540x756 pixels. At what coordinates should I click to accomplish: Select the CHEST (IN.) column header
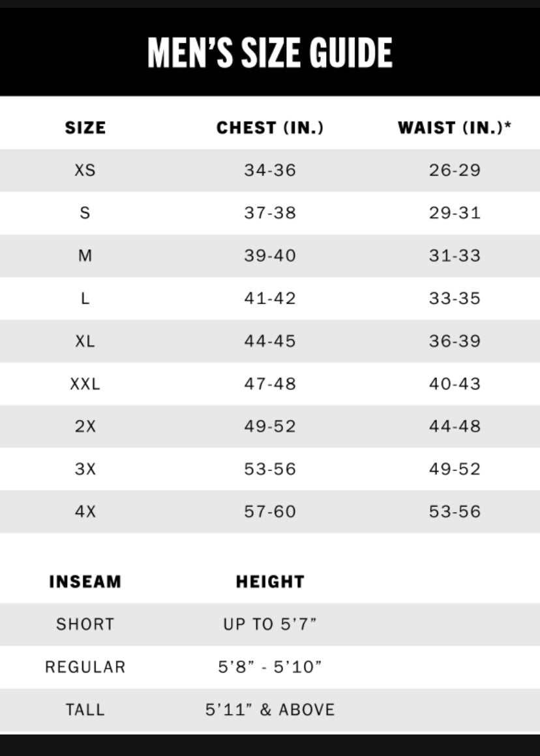[x=270, y=128]
